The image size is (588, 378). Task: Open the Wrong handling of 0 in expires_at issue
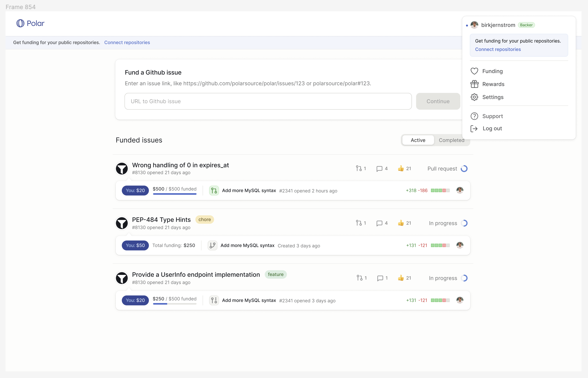pos(181,165)
